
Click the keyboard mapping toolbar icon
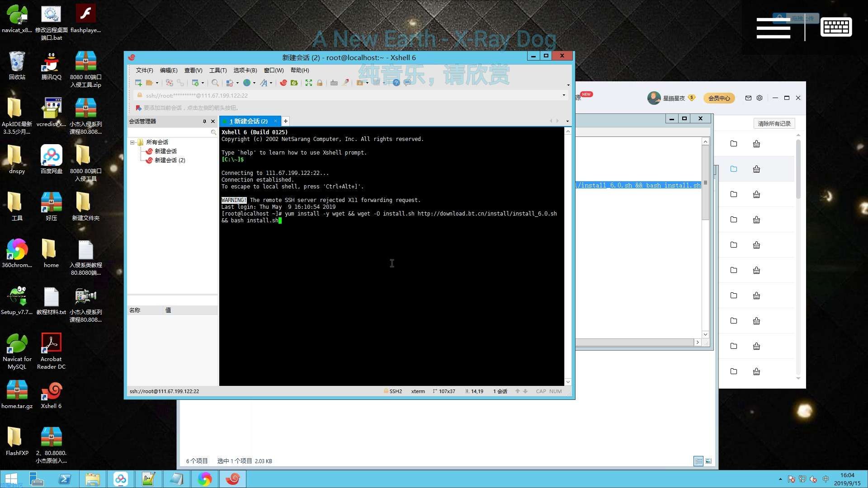[334, 83]
